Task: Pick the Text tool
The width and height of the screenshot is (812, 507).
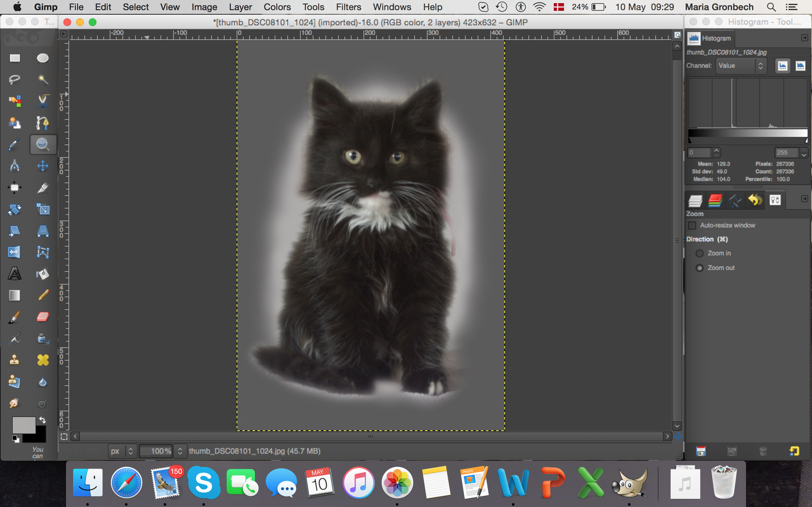Action: (x=14, y=273)
